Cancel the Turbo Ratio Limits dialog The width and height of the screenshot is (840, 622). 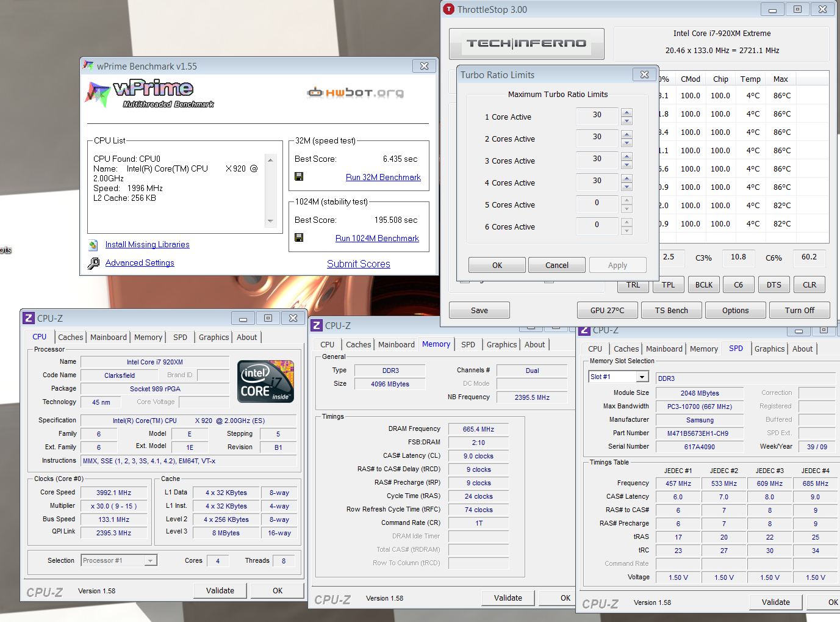(557, 265)
